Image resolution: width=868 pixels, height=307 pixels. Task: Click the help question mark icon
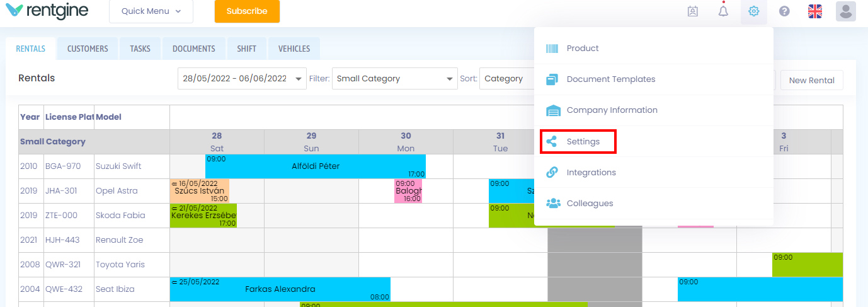pos(784,11)
